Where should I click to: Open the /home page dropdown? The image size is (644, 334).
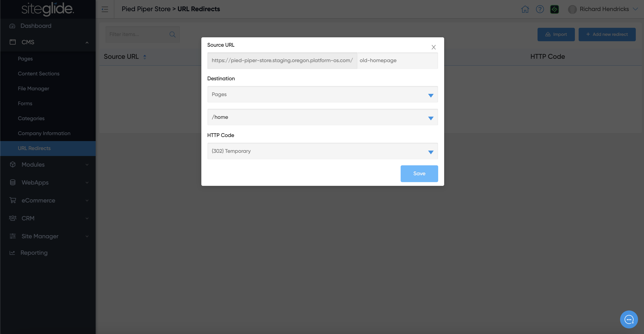[322, 117]
